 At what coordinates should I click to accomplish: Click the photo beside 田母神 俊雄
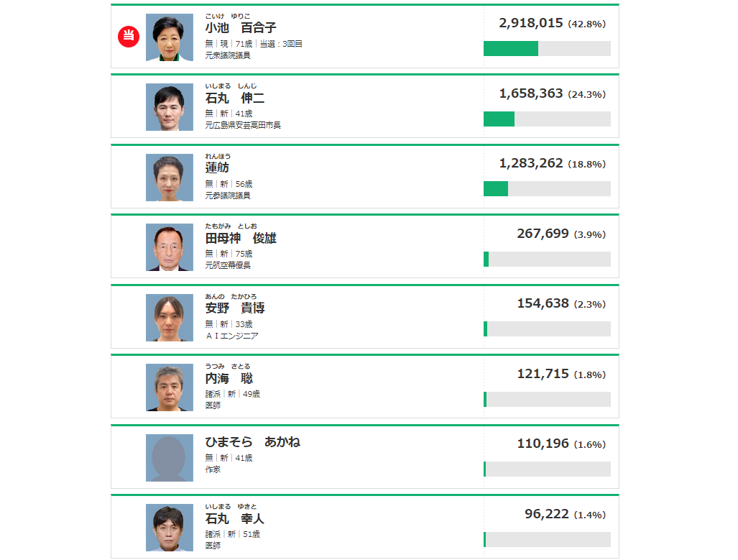pyautogui.click(x=170, y=247)
